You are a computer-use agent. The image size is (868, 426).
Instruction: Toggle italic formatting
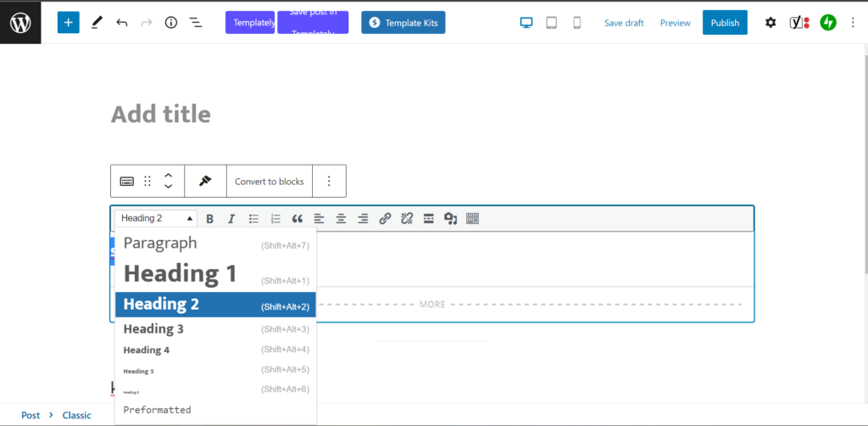(231, 219)
